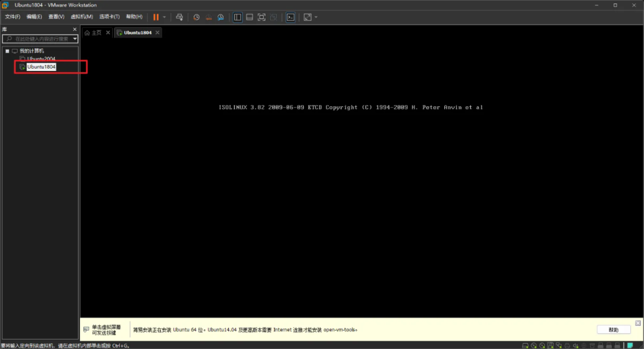Viewport: 644px width, 349px height.
Task: Click the hard disk status bar icon
Action: pyautogui.click(x=525, y=345)
